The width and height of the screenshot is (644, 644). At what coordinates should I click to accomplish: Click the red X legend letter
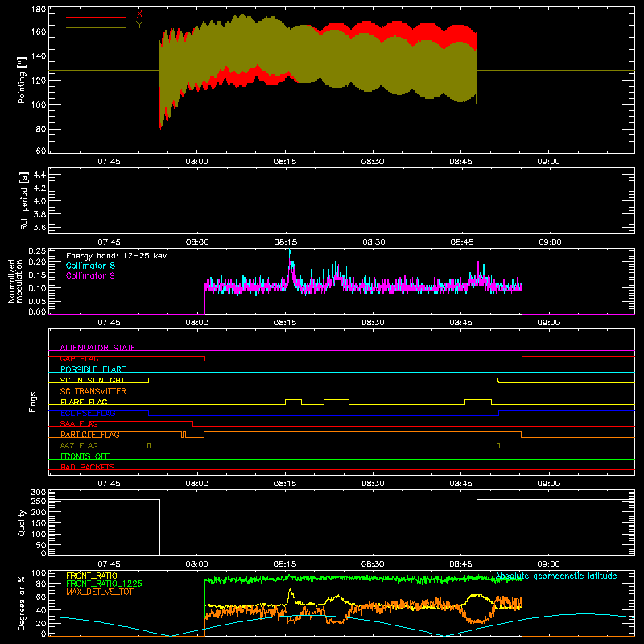(x=139, y=14)
